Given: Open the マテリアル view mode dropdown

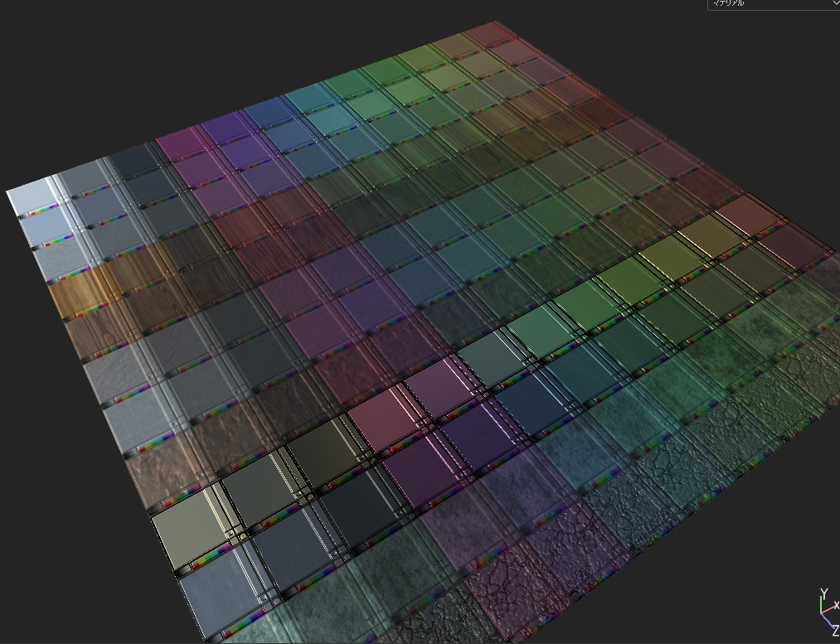Looking at the screenshot, I should click(x=773, y=4).
